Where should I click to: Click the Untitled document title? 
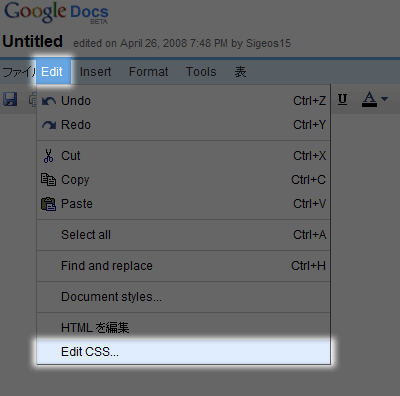coord(33,42)
